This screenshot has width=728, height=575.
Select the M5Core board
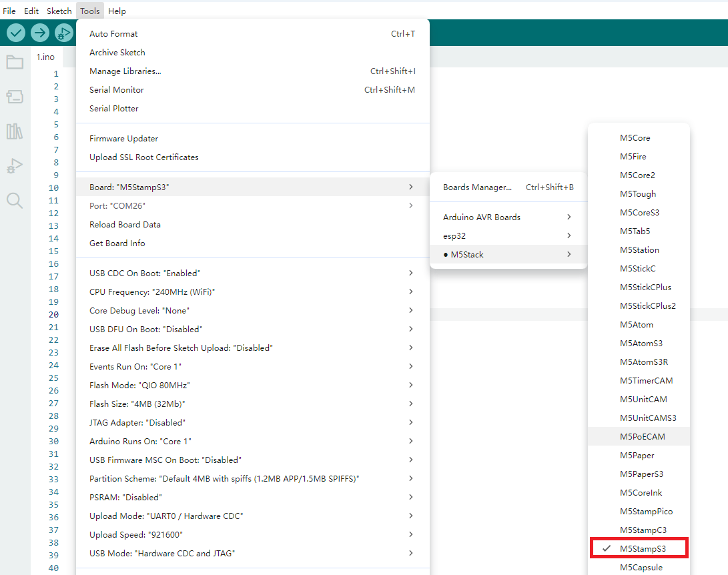coord(639,138)
